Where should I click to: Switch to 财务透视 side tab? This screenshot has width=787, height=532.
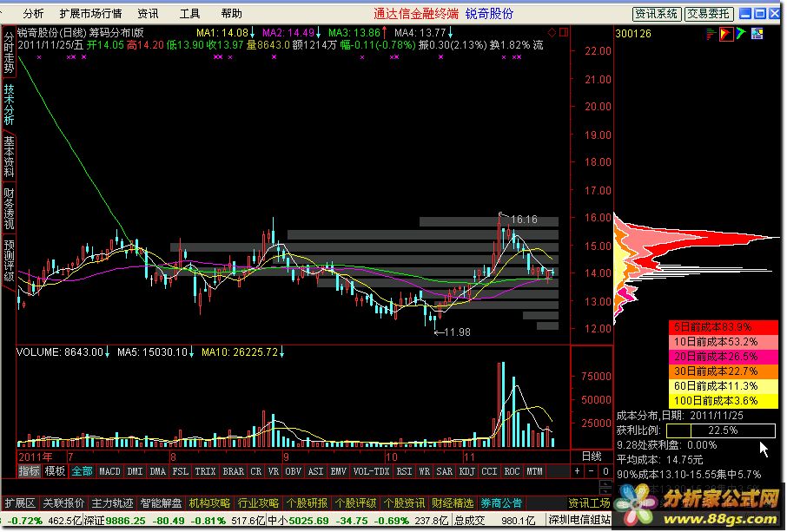coord(9,208)
